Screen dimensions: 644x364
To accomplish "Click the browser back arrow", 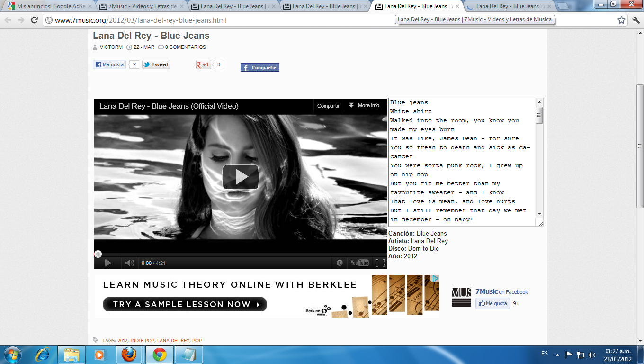I will [x=8, y=20].
